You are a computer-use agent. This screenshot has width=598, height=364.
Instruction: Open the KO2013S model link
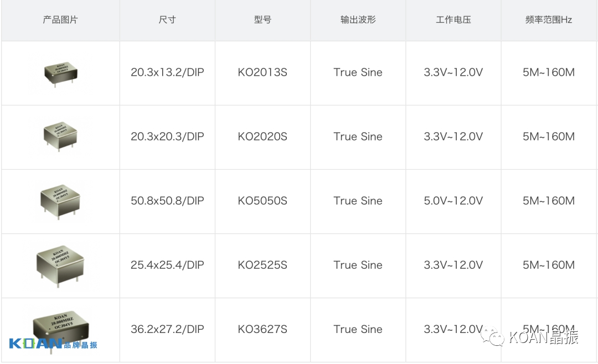(x=262, y=72)
